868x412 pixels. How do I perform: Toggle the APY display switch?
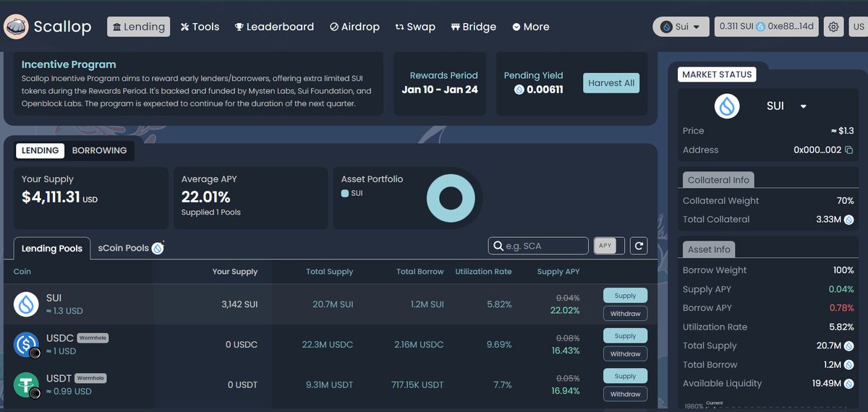608,246
